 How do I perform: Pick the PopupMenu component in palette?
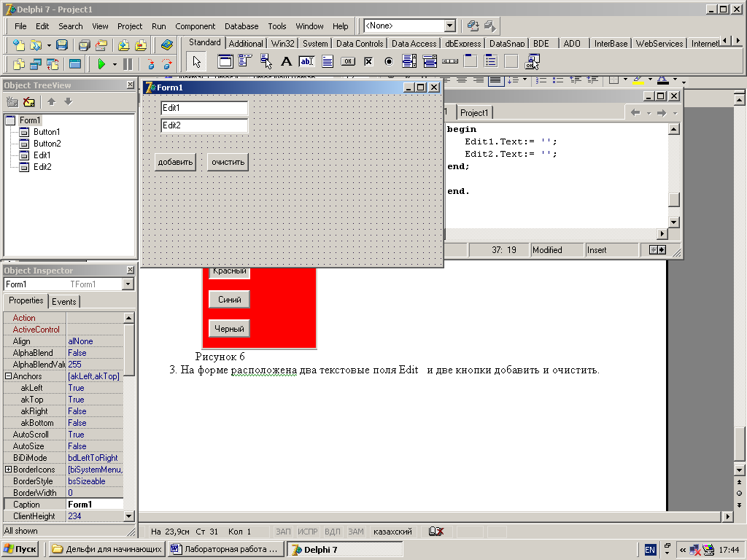point(266,61)
